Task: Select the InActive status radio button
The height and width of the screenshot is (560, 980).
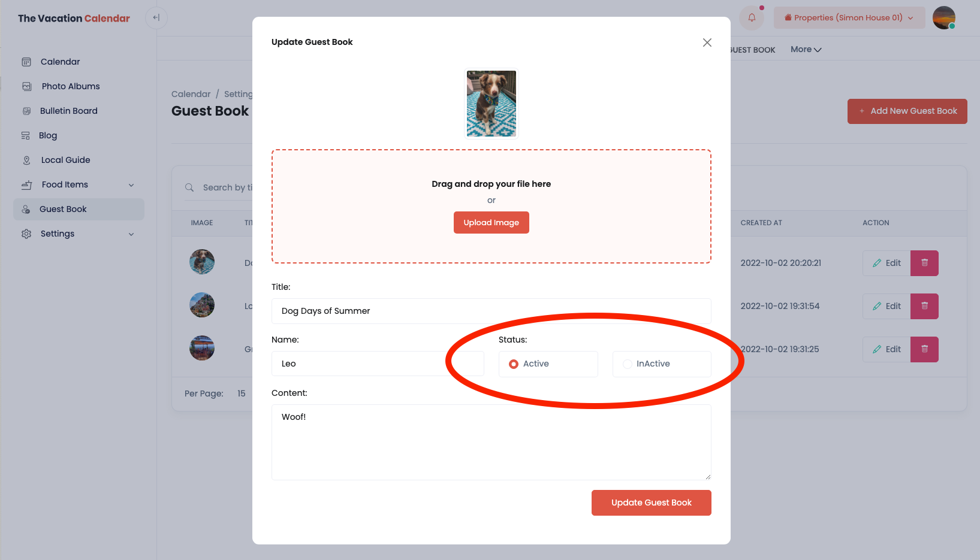Action: pos(628,364)
